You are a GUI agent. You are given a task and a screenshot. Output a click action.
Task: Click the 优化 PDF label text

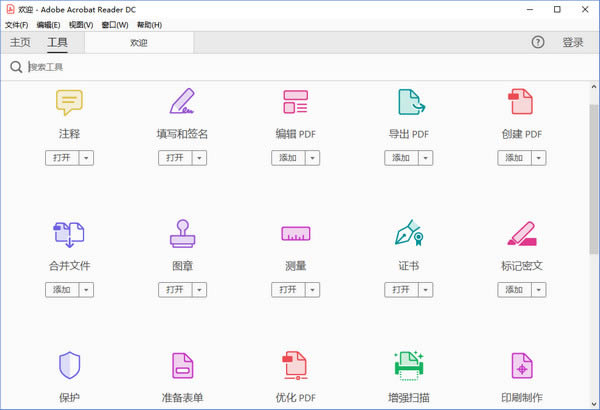[296, 398]
